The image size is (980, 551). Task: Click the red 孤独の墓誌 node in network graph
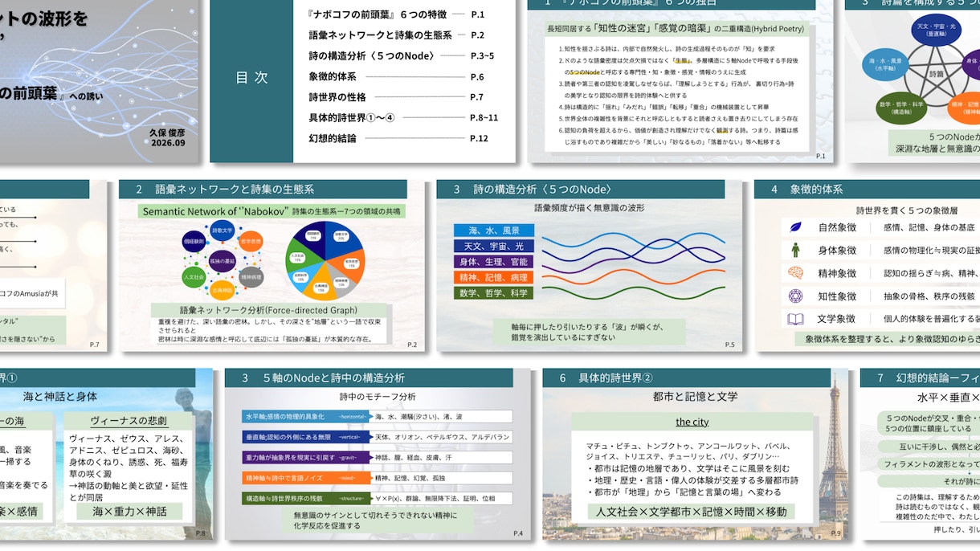[x=222, y=261]
